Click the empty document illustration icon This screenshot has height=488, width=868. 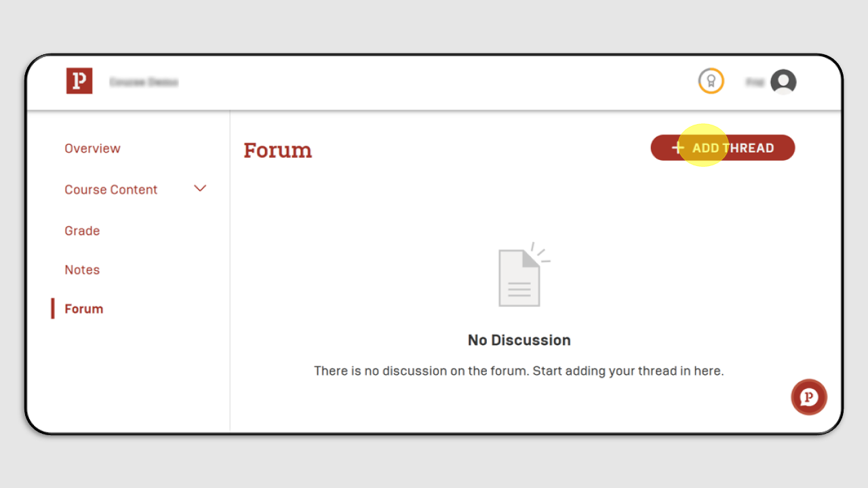(524, 274)
